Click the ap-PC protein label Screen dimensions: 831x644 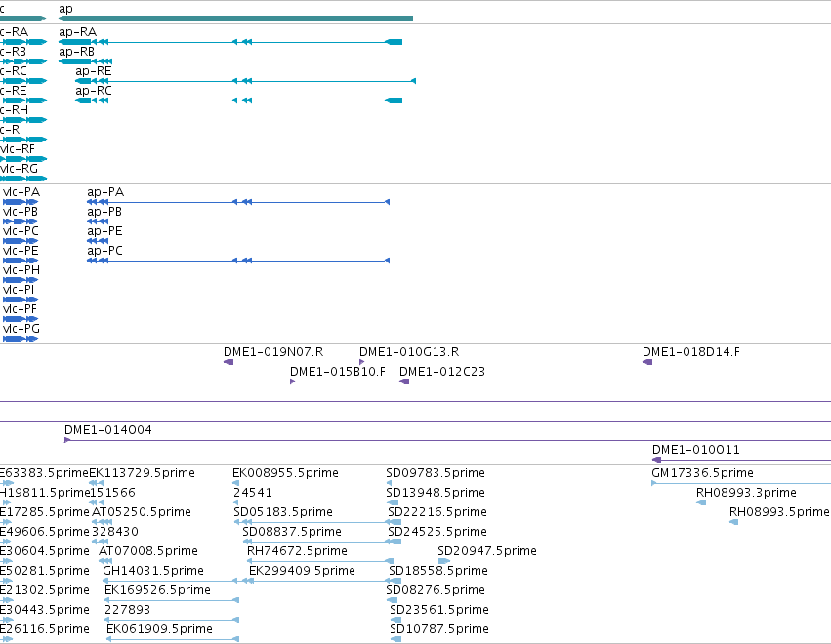click(x=104, y=251)
